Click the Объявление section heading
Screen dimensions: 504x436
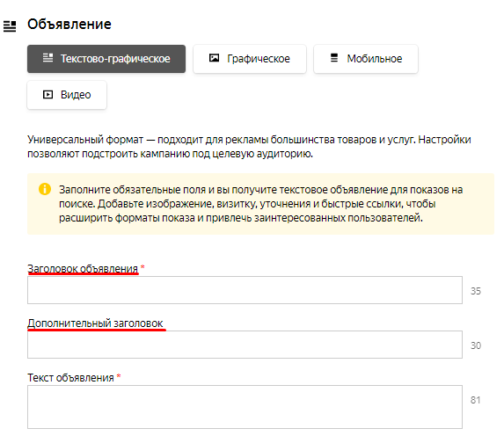click(x=69, y=25)
